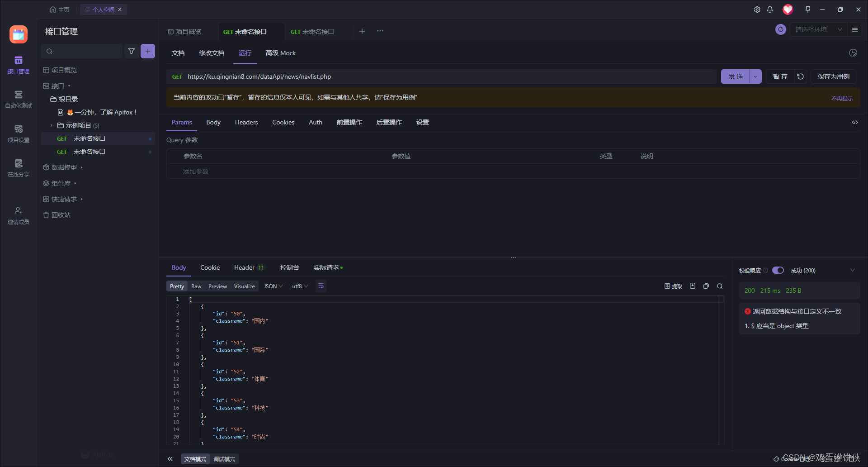
Task: Toggle word wrap in response
Action: click(x=321, y=286)
